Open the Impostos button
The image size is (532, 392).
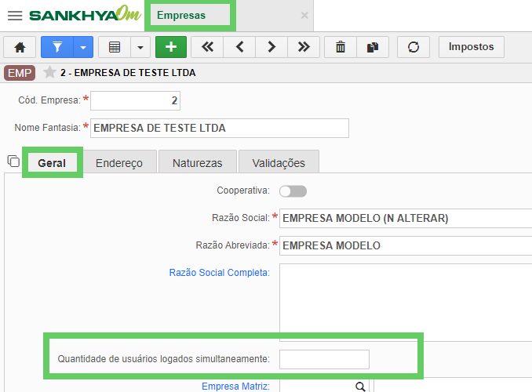(472, 47)
